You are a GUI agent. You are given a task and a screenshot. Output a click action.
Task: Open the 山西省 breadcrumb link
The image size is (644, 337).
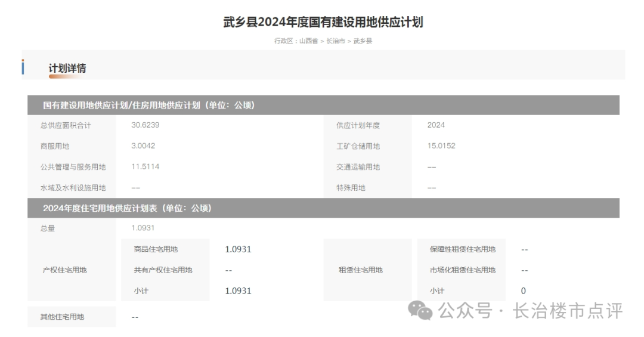tap(308, 41)
